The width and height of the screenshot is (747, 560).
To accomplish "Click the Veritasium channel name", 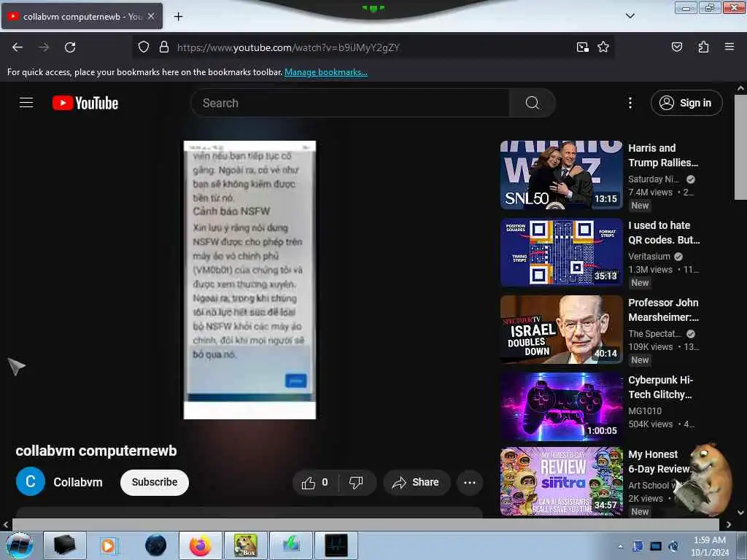I will [x=649, y=256].
